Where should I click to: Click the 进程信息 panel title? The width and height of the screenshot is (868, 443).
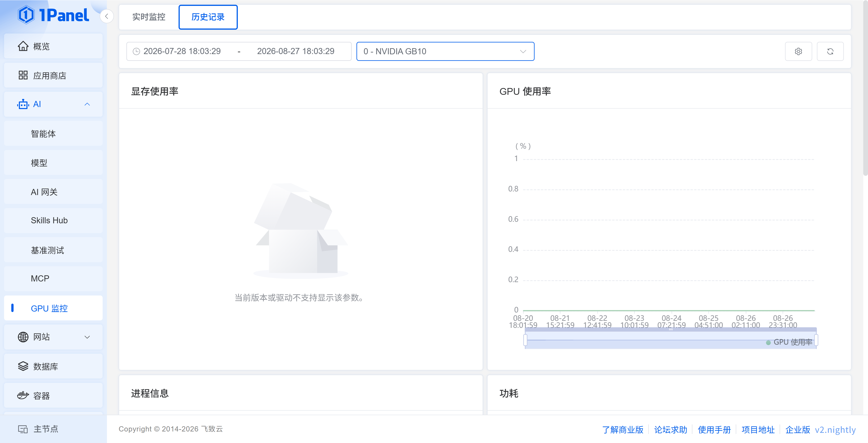[x=150, y=393]
